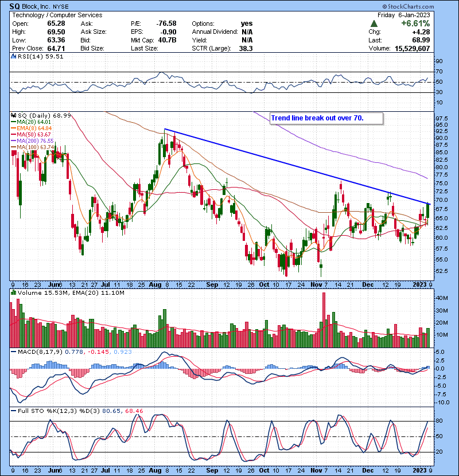Click the High value 69.50
This screenshot has height=476, width=459.
tap(56, 32)
